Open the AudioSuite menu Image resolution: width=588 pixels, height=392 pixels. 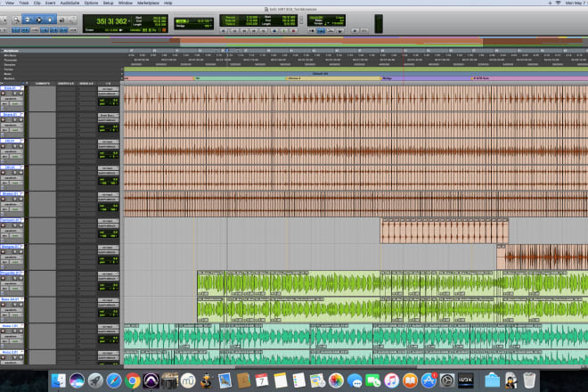coord(69,3)
